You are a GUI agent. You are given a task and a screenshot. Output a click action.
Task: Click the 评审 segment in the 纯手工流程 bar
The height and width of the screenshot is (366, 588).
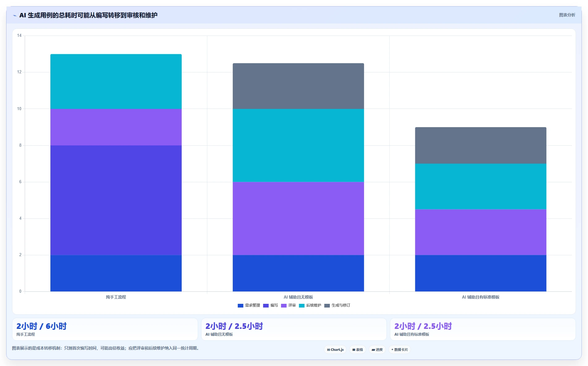pos(116,127)
